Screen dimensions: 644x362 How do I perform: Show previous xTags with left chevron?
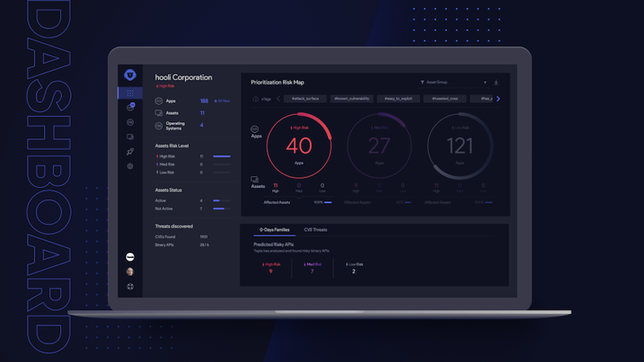(x=278, y=98)
